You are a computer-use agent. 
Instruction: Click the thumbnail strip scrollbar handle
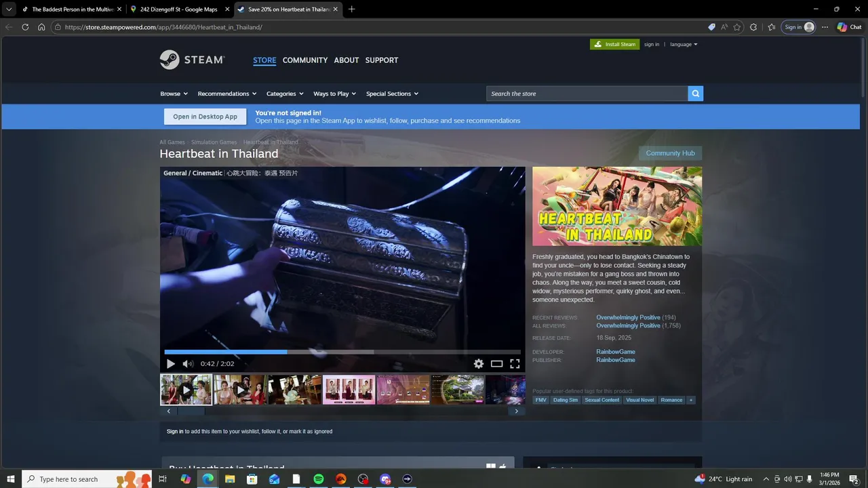click(191, 411)
